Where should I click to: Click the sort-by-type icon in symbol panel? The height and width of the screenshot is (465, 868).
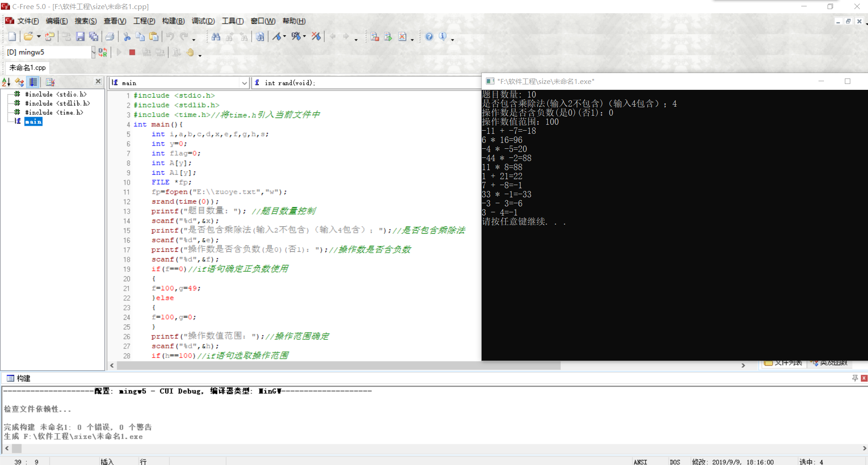[20, 82]
